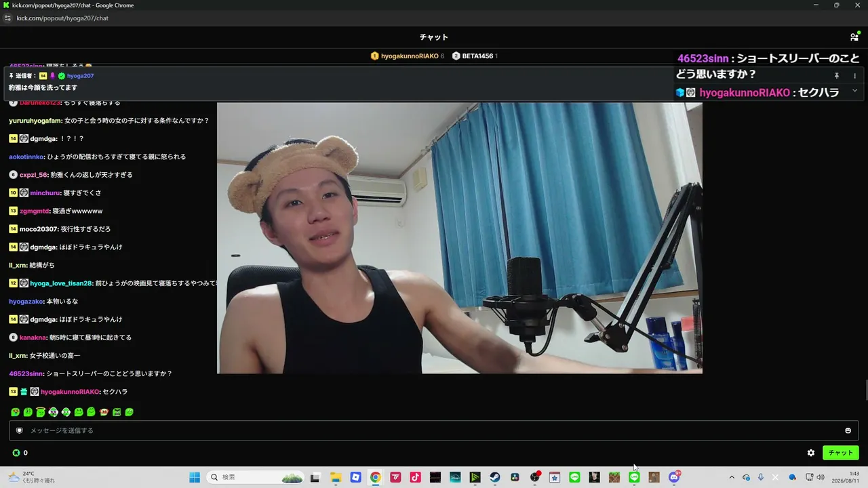
Task: Click message text 女子校通いの高一
Action: point(55,355)
